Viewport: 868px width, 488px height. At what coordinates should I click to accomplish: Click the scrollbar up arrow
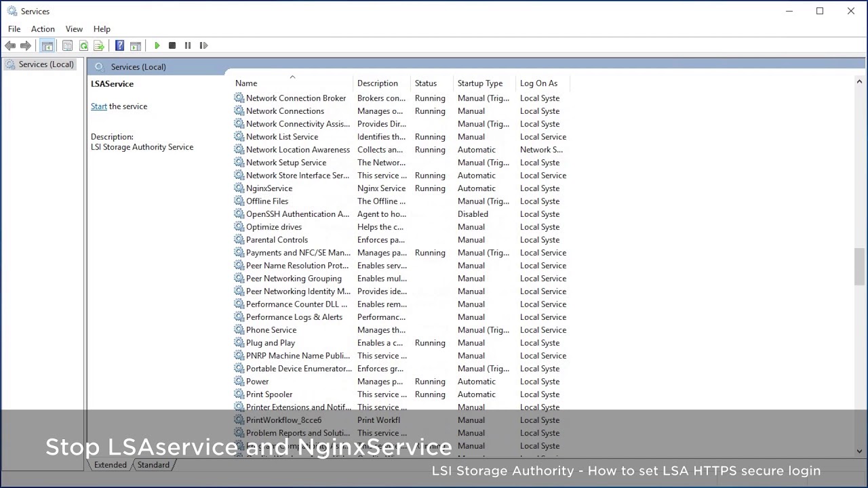(860, 82)
